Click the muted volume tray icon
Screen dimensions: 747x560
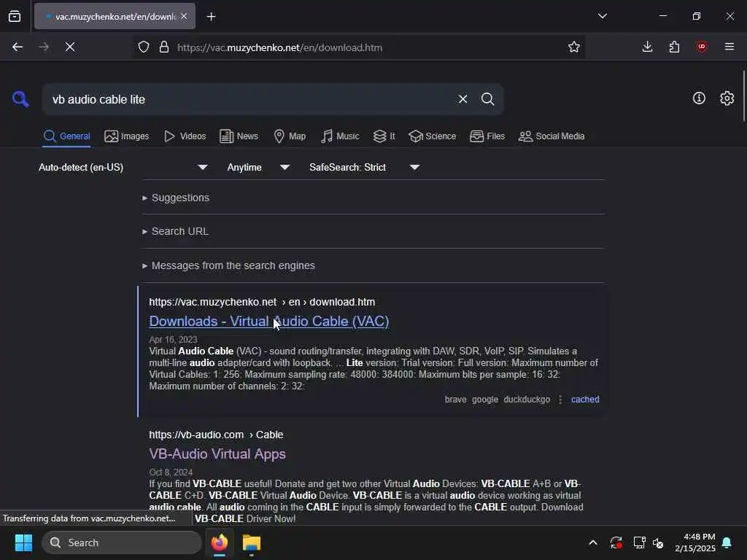click(659, 542)
